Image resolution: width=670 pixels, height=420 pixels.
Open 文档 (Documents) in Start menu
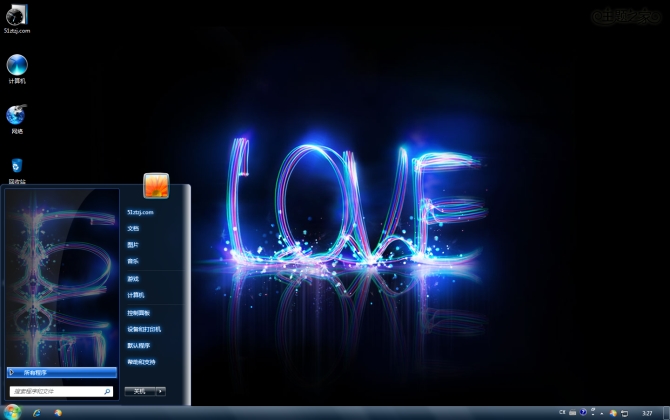(133, 228)
